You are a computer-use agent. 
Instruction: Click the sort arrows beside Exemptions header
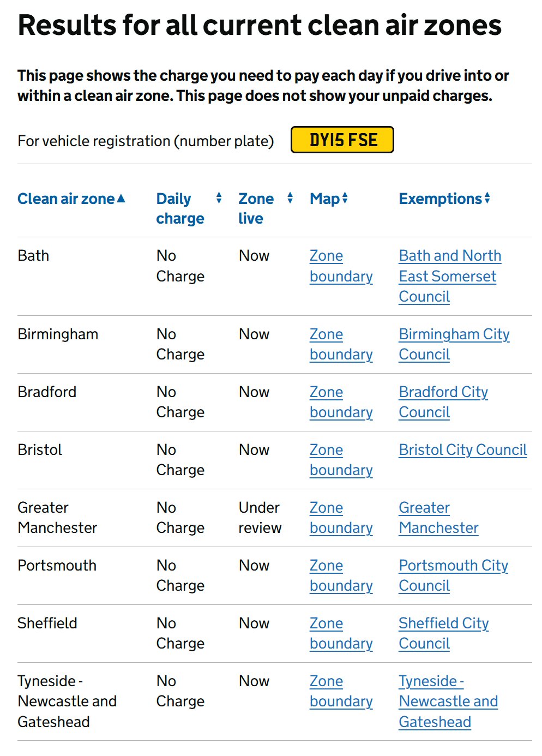pyautogui.click(x=487, y=199)
